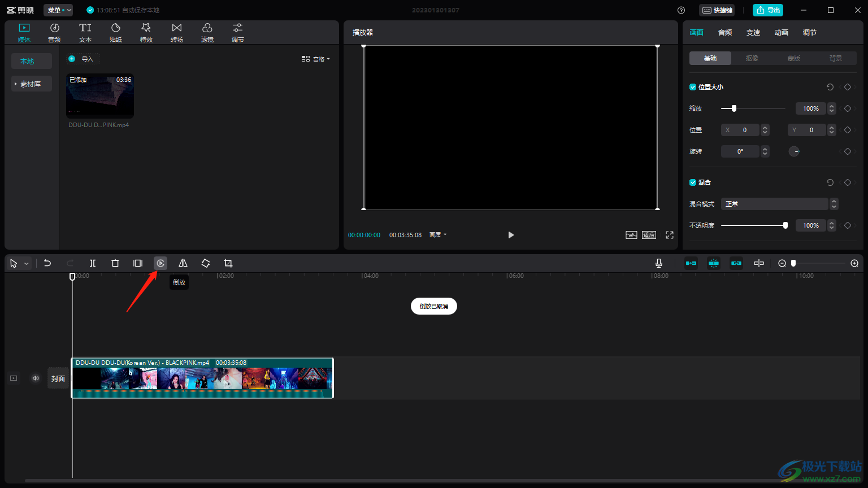
Task: Enter fullscreen preview mode
Action: point(670,235)
